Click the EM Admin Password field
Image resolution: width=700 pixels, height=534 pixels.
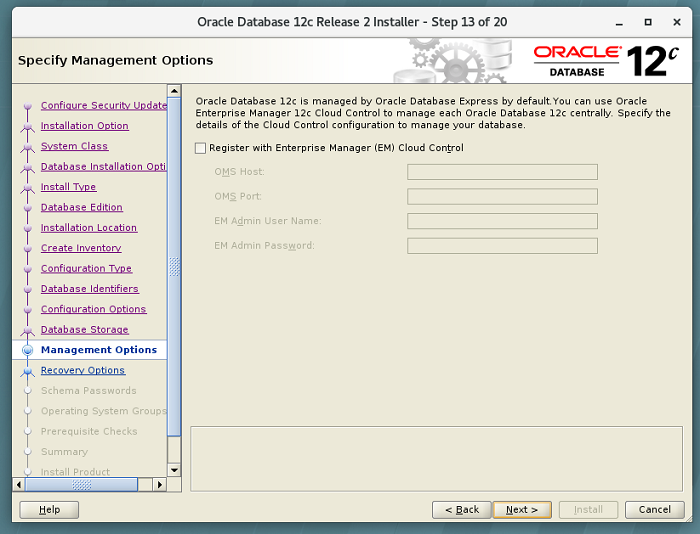click(502, 246)
